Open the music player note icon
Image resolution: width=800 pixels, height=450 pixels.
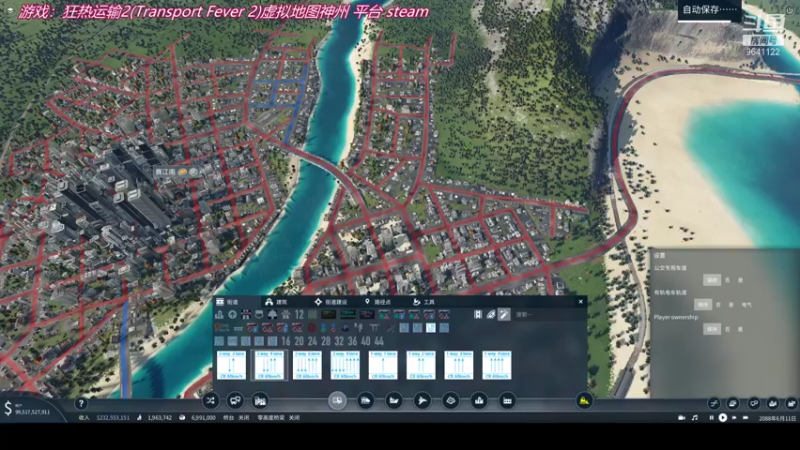point(695,418)
